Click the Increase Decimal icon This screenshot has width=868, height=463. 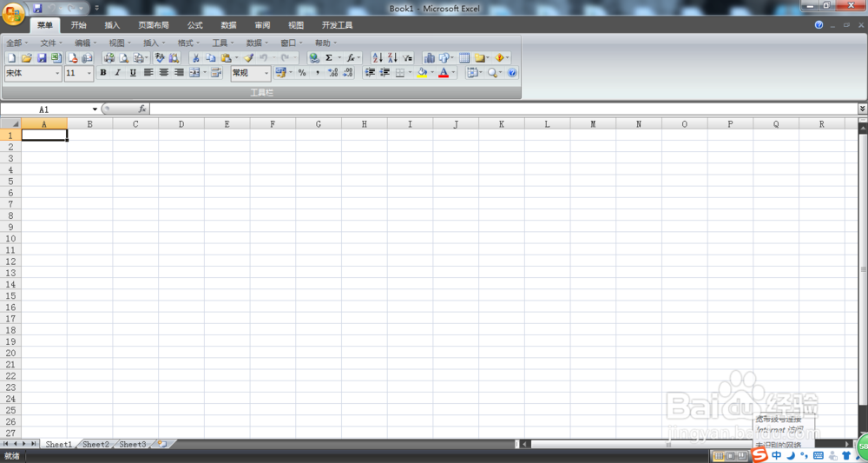coord(332,73)
